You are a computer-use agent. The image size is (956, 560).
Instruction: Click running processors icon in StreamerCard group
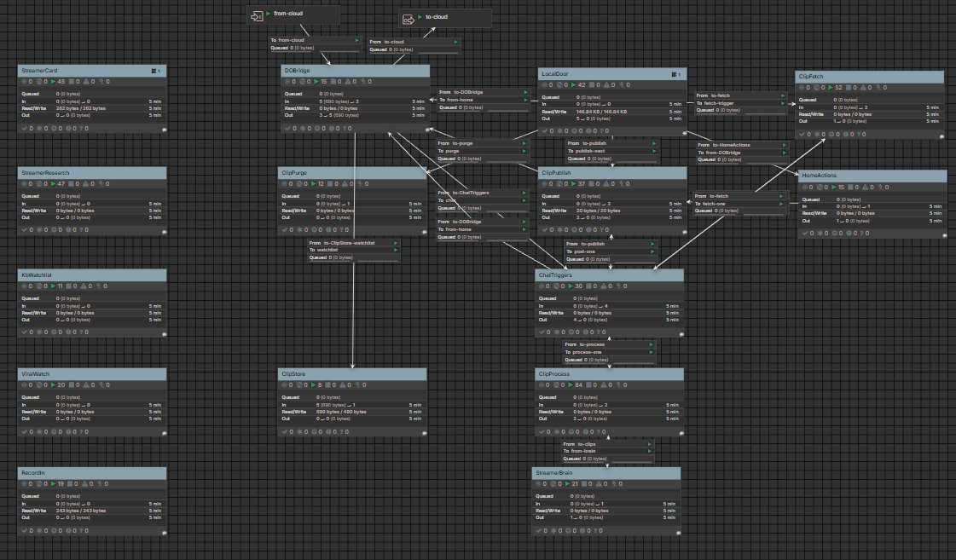tap(54, 82)
